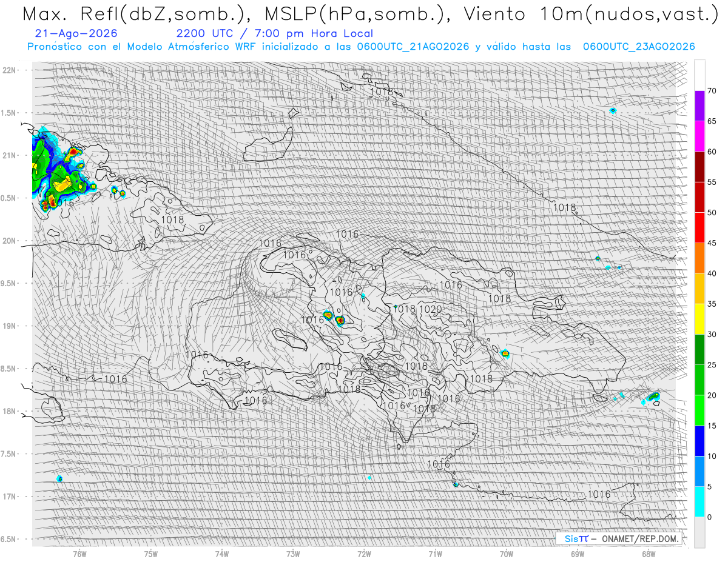Click the 22N latitude axis label

pos(9,70)
